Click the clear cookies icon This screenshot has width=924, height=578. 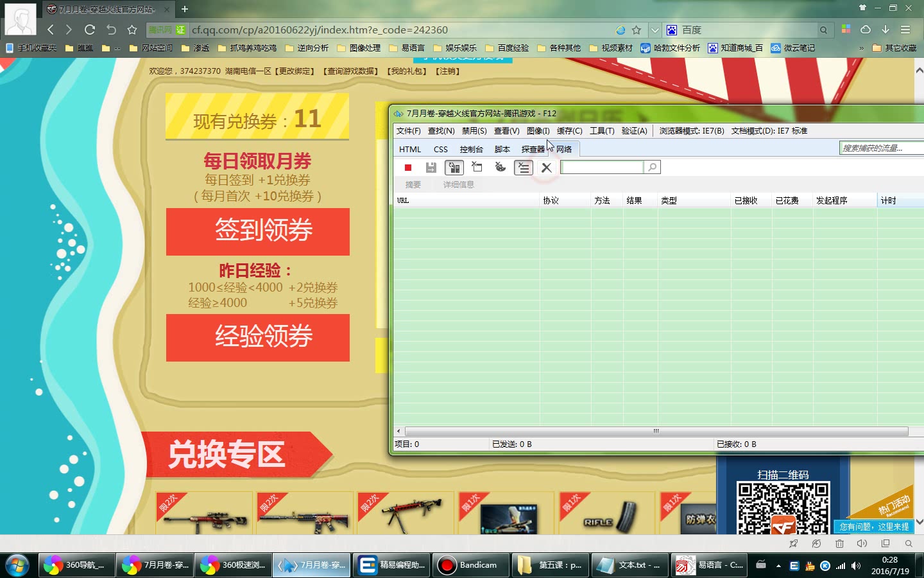point(501,167)
